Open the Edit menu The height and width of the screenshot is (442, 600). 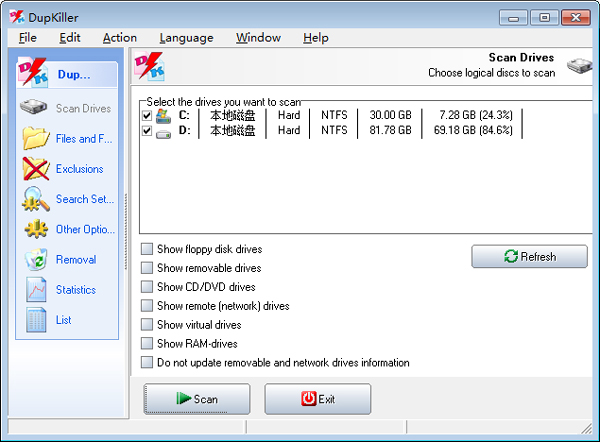(70, 38)
